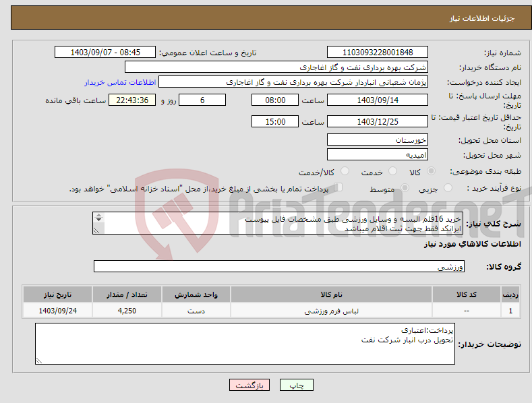Click the ردیف column header
This screenshot has width=532, height=403.
pos(510,294)
